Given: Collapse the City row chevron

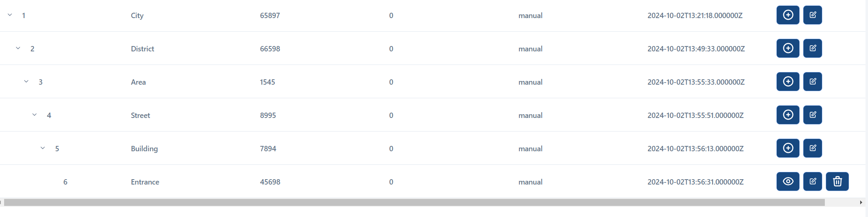Looking at the screenshot, I should [x=10, y=15].
